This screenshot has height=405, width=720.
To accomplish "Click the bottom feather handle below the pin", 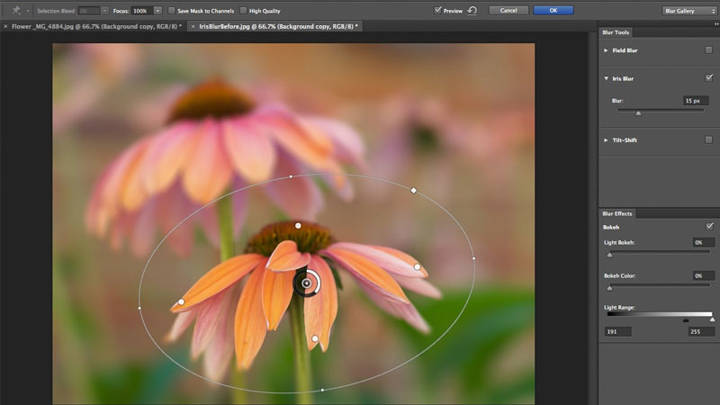I will [x=315, y=339].
